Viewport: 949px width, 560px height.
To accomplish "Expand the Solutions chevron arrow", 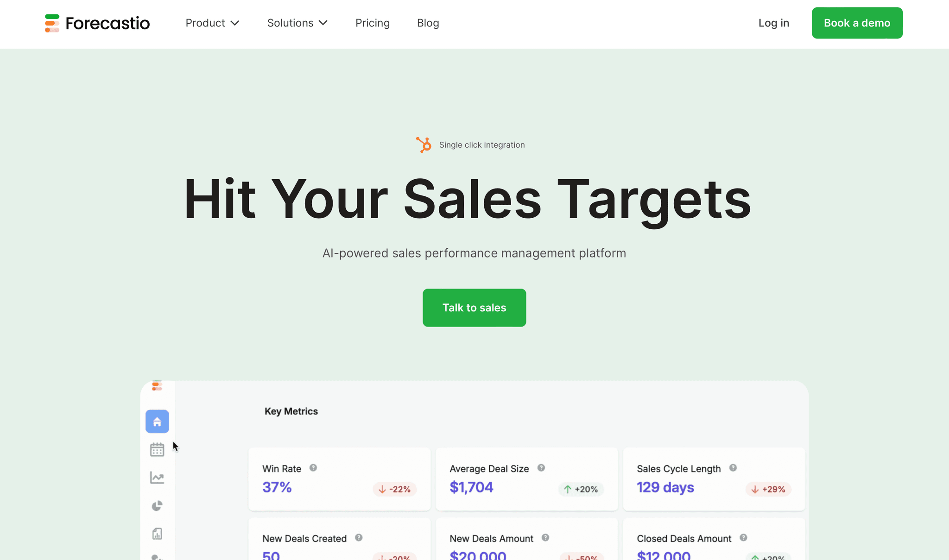I will (x=323, y=23).
